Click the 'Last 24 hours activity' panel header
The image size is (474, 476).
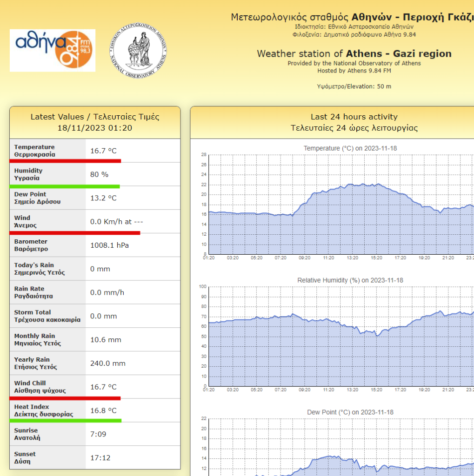[354, 117]
